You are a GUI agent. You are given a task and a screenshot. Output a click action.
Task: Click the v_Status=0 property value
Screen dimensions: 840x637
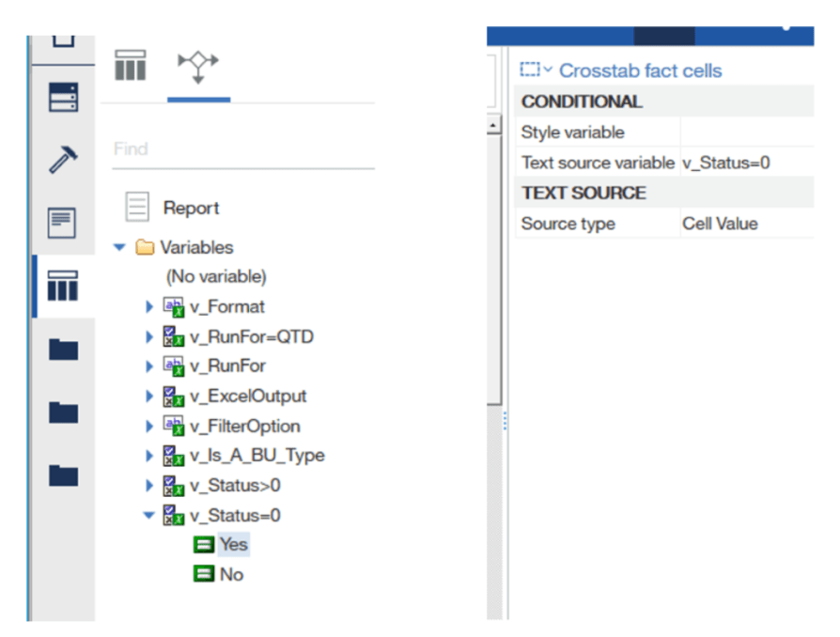click(726, 163)
